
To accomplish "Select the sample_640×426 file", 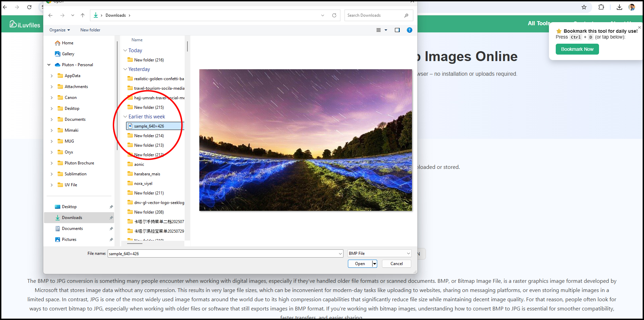I will tap(149, 126).
